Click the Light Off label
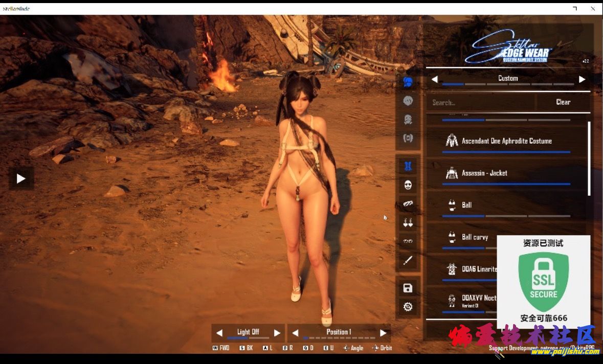This screenshot has height=364, width=603. coord(248,332)
